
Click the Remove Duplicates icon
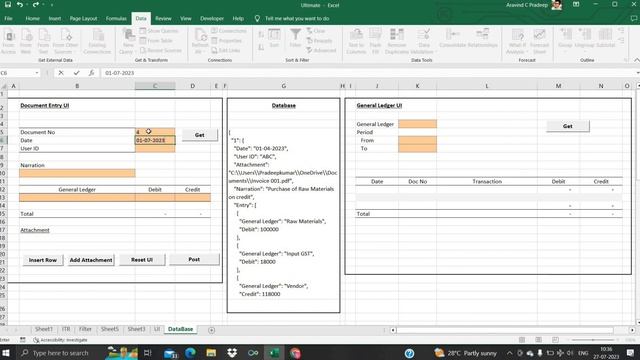[x=397, y=41]
